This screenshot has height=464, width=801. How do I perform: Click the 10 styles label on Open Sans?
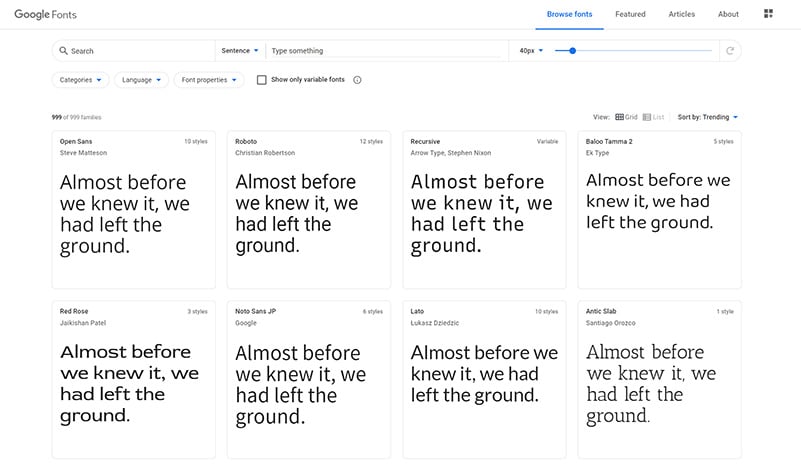196,142
